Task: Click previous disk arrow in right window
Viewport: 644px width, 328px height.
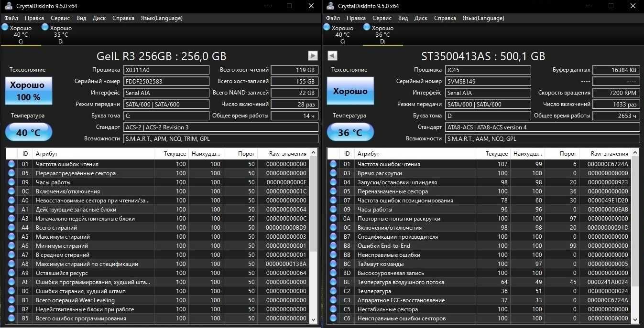Action: 332,55
